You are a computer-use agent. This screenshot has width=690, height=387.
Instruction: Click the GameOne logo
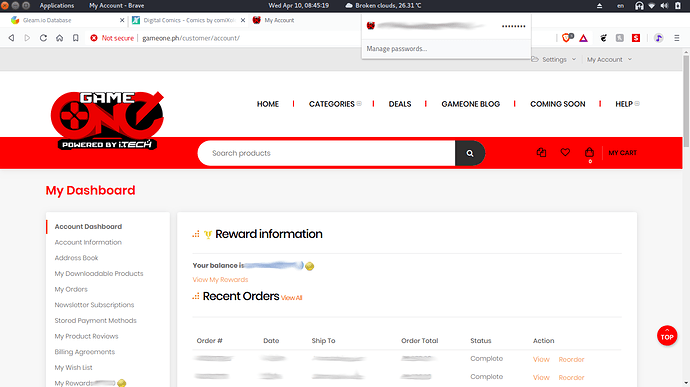[x=107, y=121]
